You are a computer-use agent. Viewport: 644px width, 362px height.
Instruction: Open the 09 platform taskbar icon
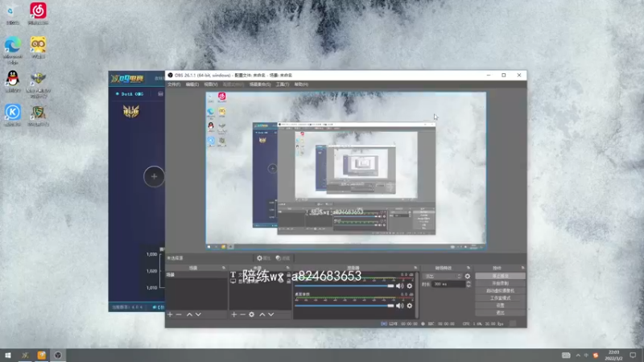pos(25,356)
